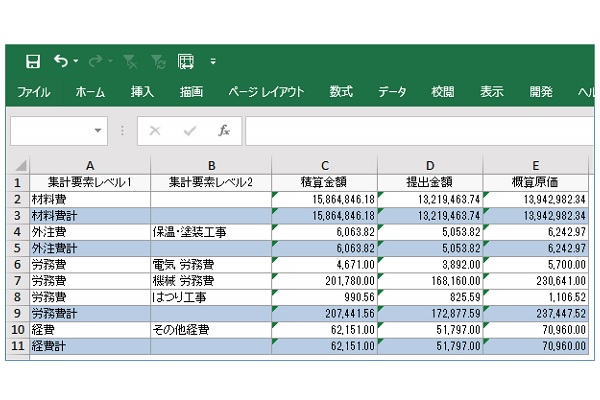Open the Undo history dropdown arrow

[76, 61]
